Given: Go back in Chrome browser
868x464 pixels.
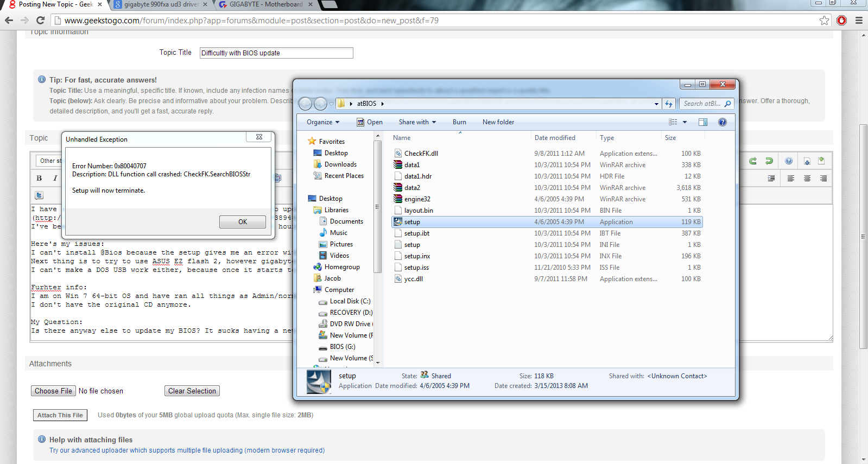Looking at the screenshot, I should point(9,20).
